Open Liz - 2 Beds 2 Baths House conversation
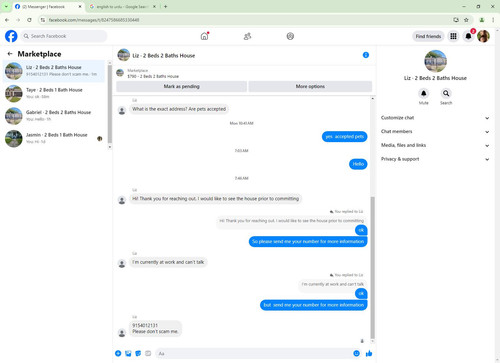The width and height of the screenshot is (500, 363). 54,71
